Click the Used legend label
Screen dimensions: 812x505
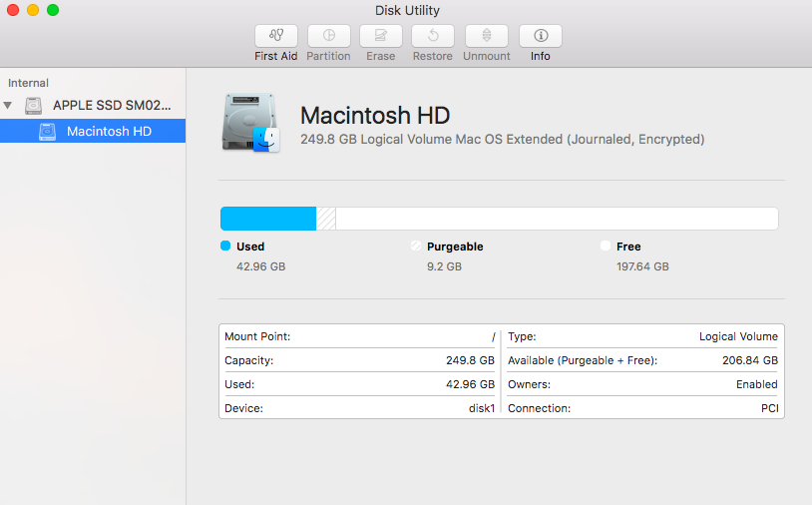click(250, 247)
